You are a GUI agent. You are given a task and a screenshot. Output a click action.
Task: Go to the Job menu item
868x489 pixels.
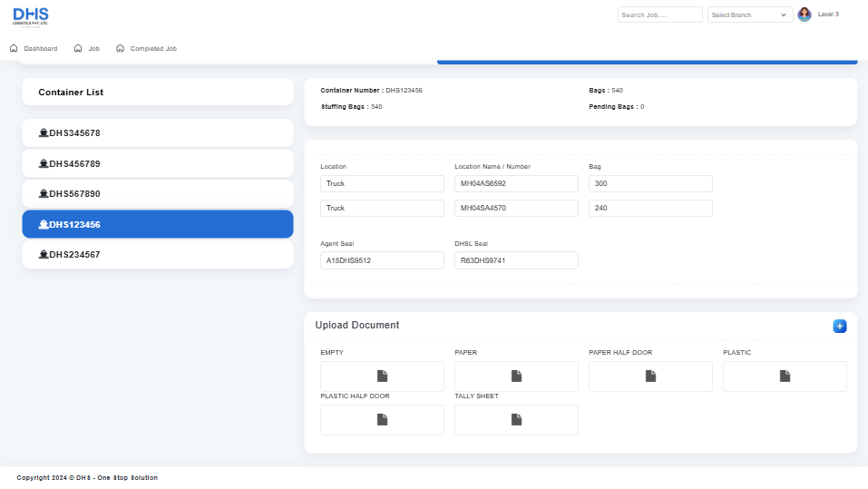[87, 49]
